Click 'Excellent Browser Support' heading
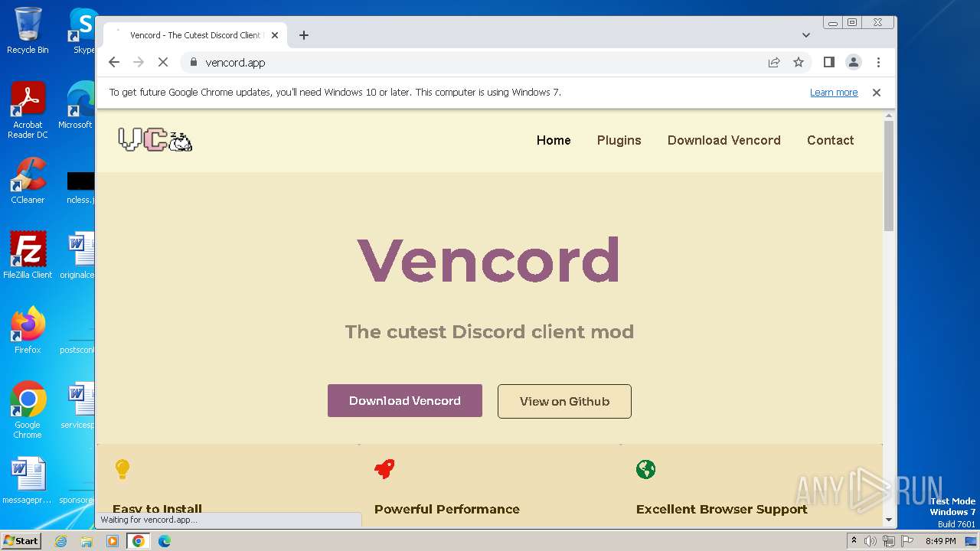The height and width of the screenshot is (551, 980). click(722, 509)
